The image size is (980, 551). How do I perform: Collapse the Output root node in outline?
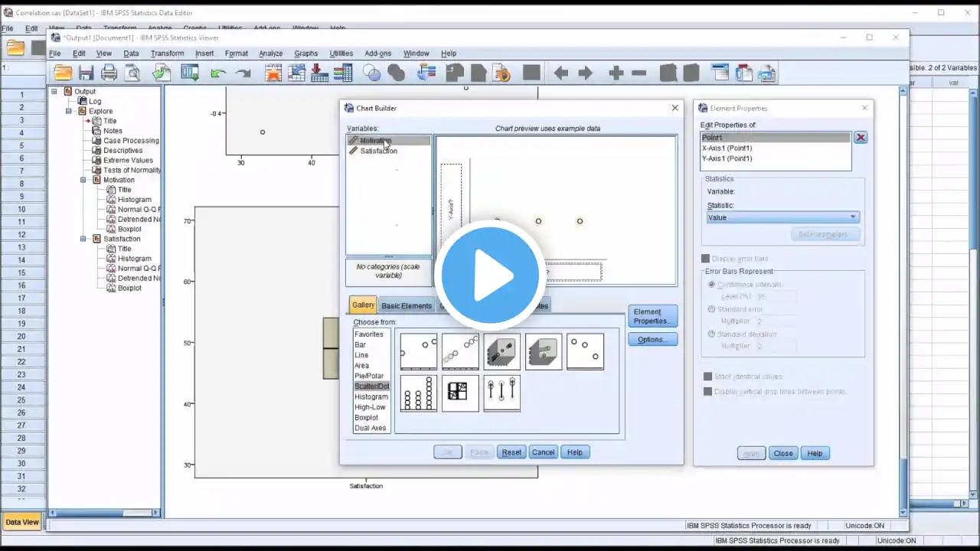[x=55, y=91]
